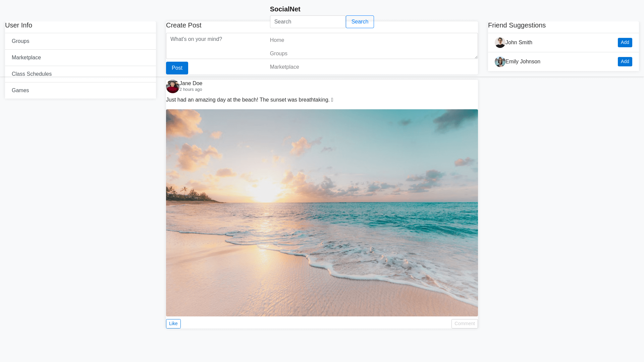Open Groups in the navbar menu

278,54
